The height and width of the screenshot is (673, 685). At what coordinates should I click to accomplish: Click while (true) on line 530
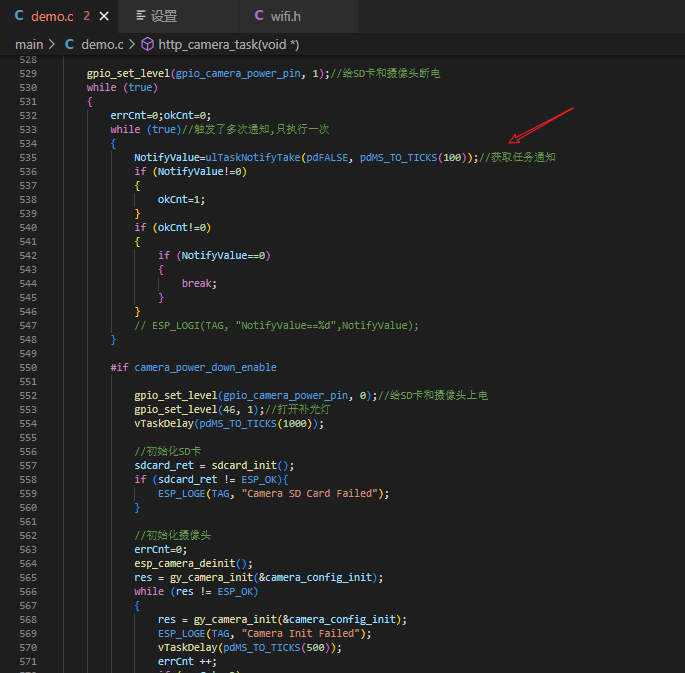[x=122, y=87]
